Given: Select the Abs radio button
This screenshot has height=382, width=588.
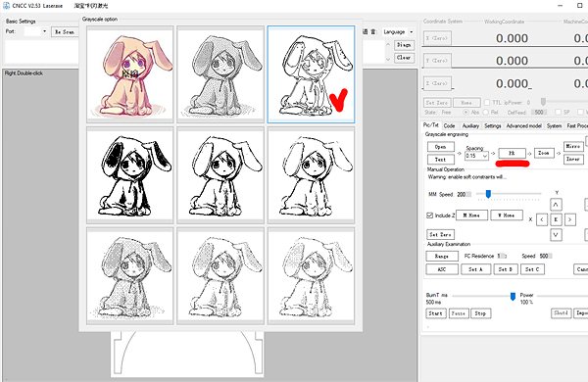Looking at the screenshot, I should (x=465, y=112).
